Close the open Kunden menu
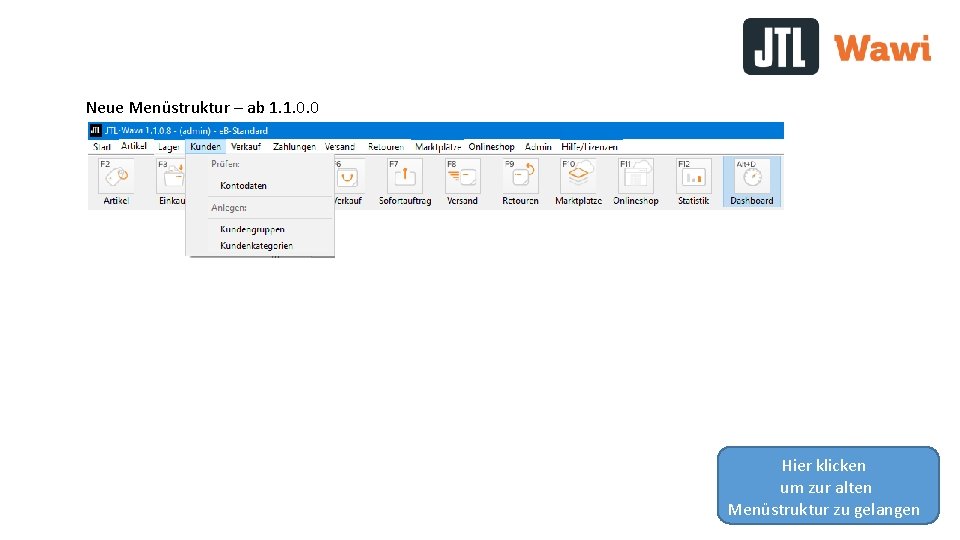960x540 pixels. tap(205, 147)
